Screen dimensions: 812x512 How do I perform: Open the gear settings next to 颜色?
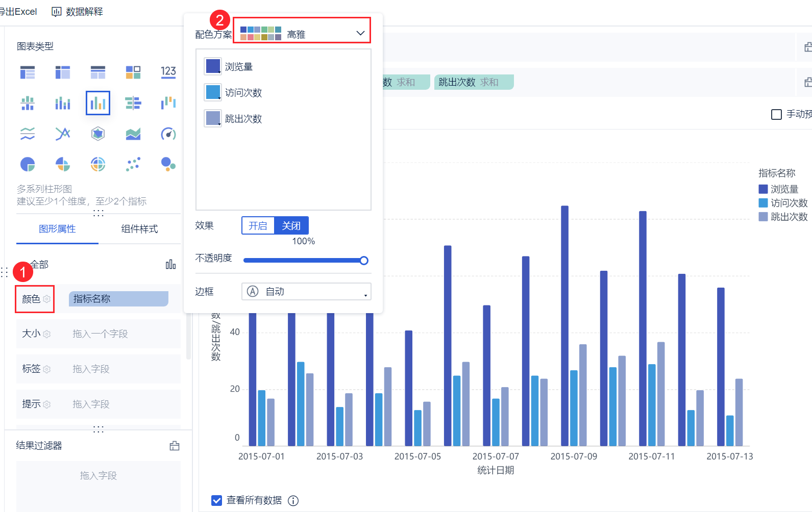click(x=47, y=299)
